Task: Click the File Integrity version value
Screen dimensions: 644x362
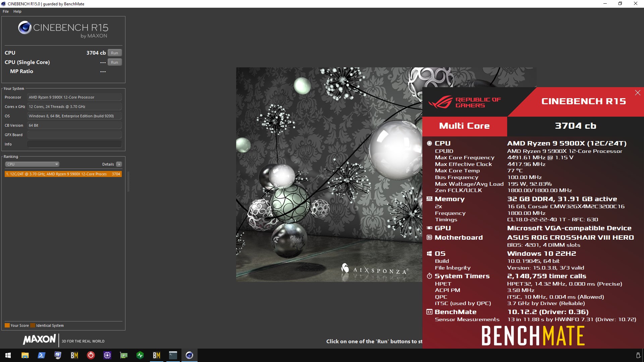Action: pos(546,268)
